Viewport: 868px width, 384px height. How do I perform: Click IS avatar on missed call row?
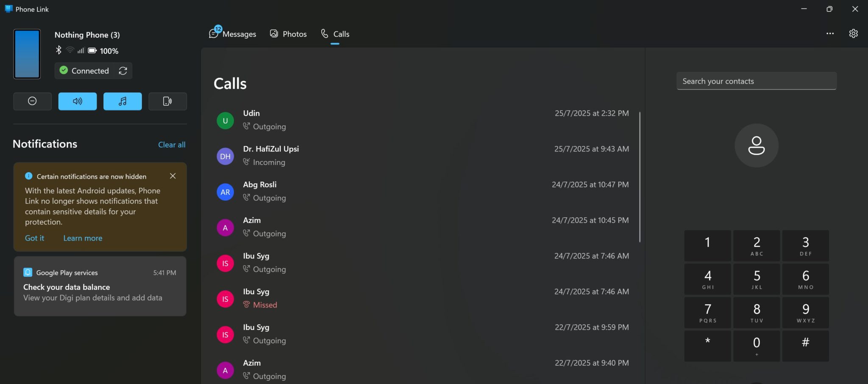(225, 299)
